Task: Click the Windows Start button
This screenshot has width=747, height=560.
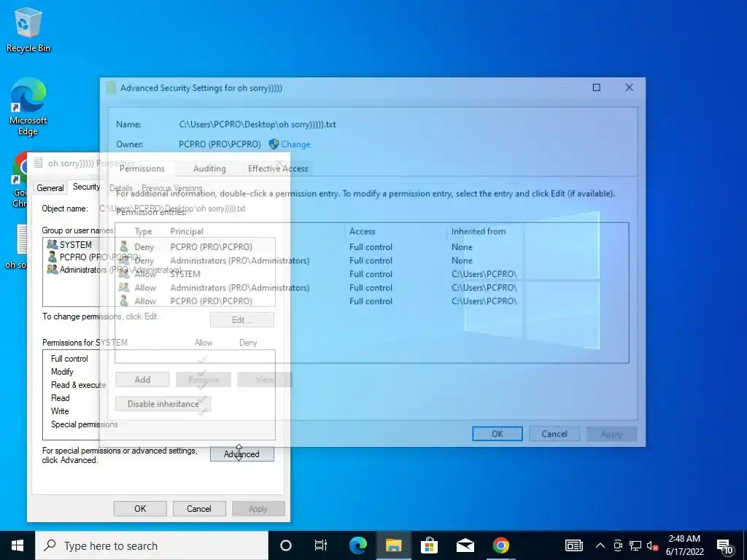Action: 18,545
